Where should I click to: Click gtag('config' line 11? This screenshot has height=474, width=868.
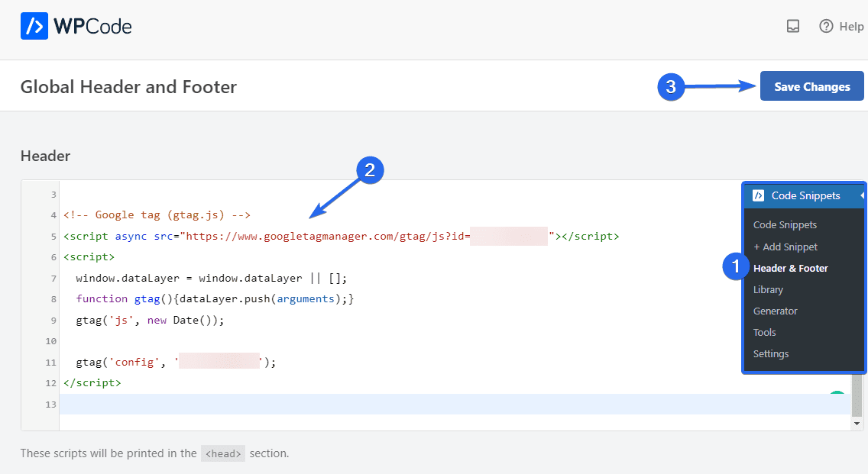(x=176, y=362)
